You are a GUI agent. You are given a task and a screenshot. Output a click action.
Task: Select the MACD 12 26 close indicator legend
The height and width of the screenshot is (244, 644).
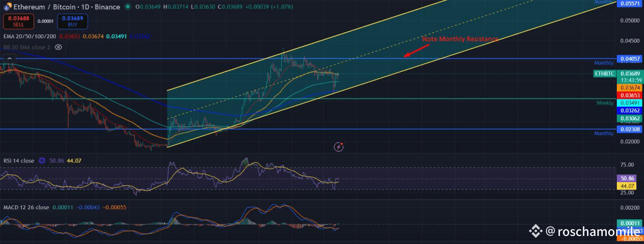pos(26,207)
